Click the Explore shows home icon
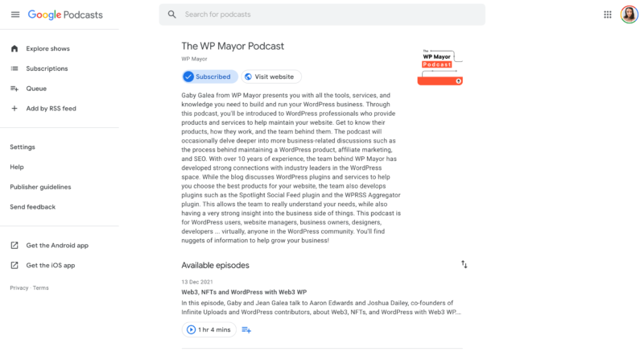This screenshot has height=360, width=644. pos(14,48)
